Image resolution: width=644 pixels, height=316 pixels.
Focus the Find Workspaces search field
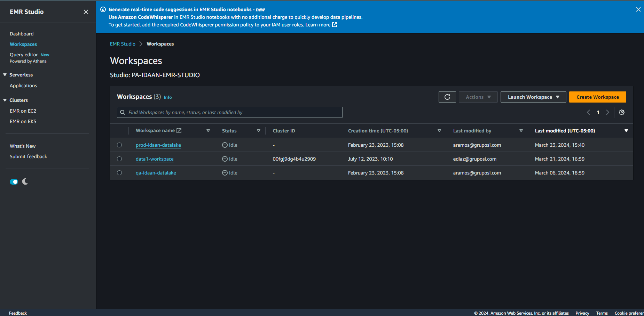[230, 112]
